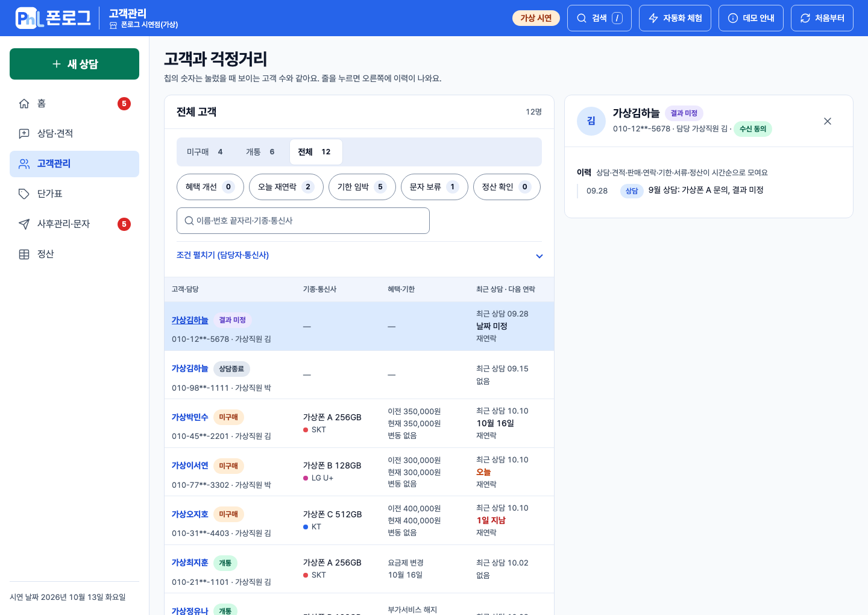
Task: Open 사후관리·문자 in the sidebar
Action: tap(75, 224)
